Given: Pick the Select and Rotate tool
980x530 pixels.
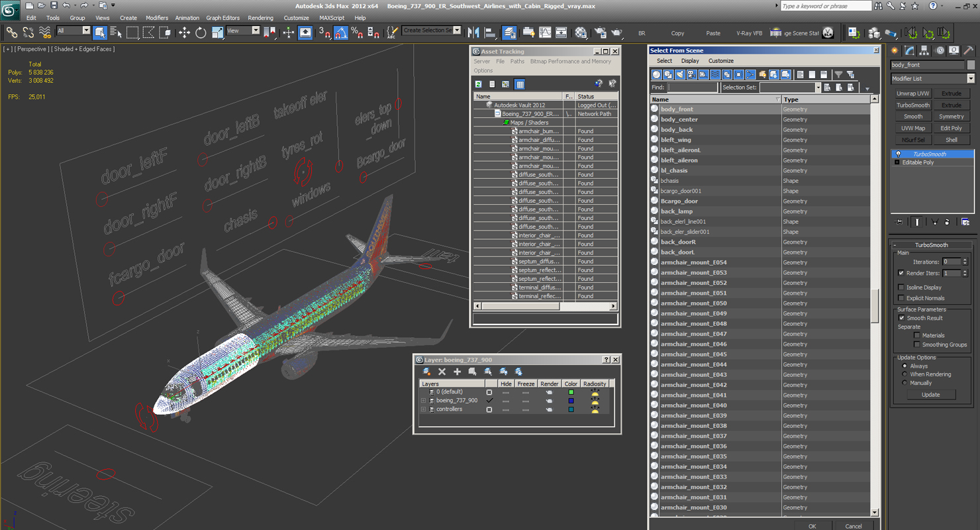Looking at the screenshot, I should tap(201, 32).
